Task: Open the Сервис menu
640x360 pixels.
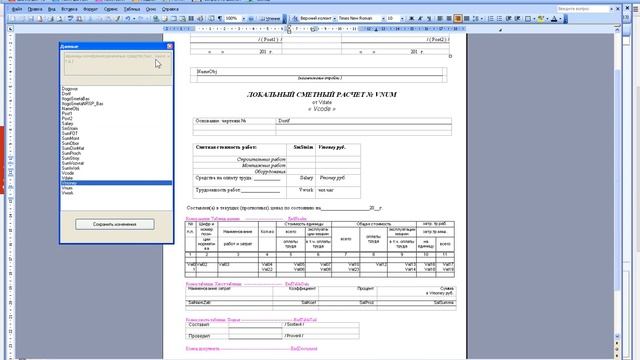Action: (111, 9)
